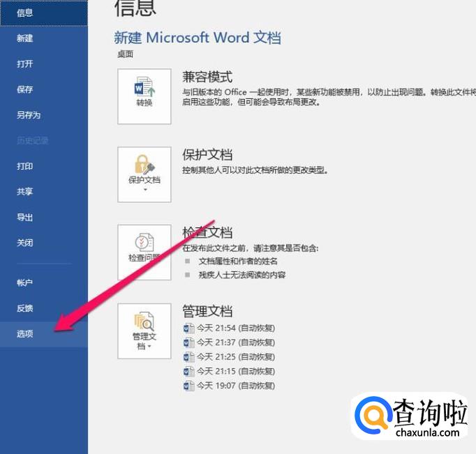Image resolution: width=476 pixels, height=454 pixels.
Task: Open the 保护文档 lock button dropdown
Action: [x=144, y=174]
